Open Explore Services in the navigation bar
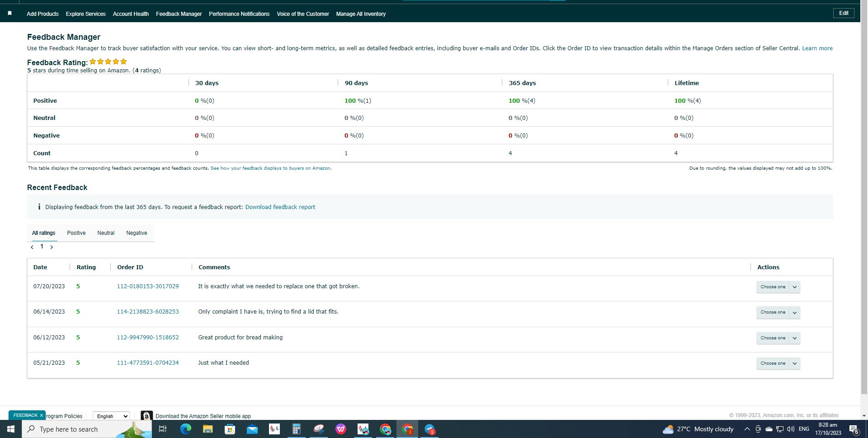868x438 pixels. 86,14
